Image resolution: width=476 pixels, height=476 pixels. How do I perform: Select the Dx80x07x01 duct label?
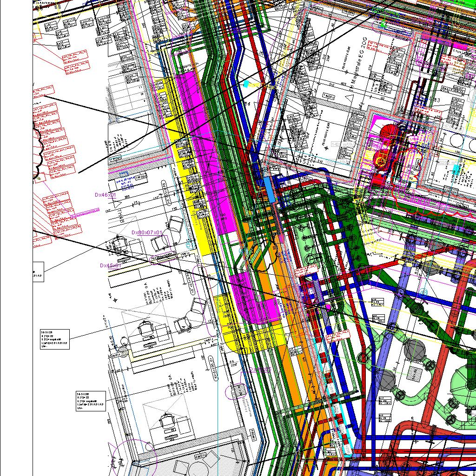pyautogui.click(x=147, y=232)
